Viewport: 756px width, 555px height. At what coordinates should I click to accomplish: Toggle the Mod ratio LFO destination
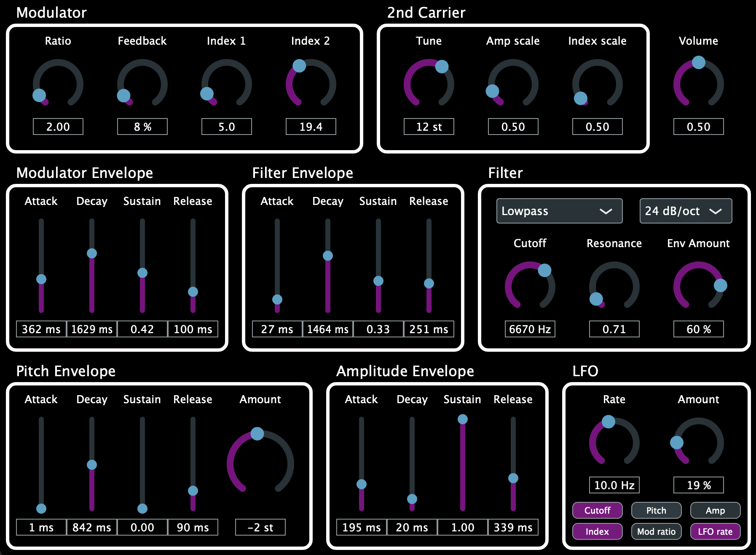(656, 531)
